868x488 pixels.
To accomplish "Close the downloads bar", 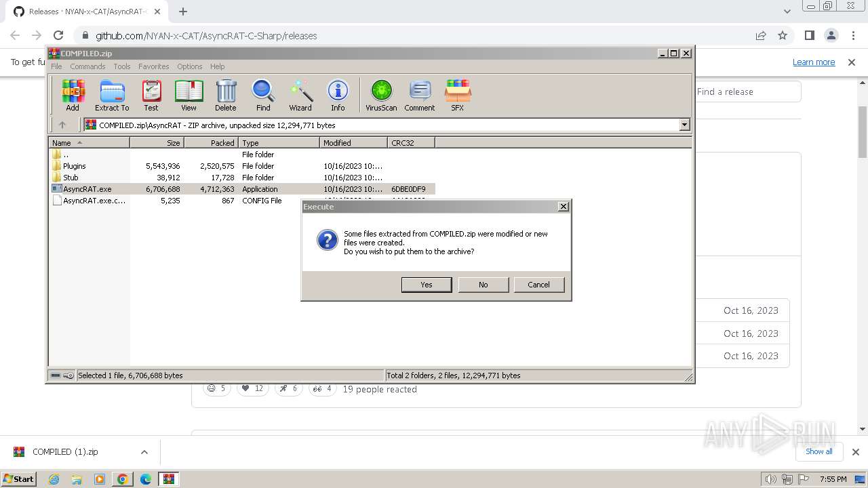I will [x=856, y=452].
